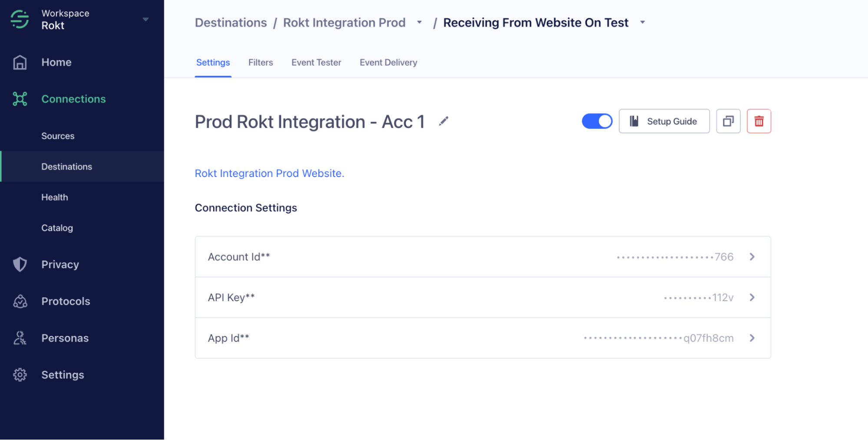Delete destination with red trash icon
This screenshot has width=868, height=440.
click(759, 121)
